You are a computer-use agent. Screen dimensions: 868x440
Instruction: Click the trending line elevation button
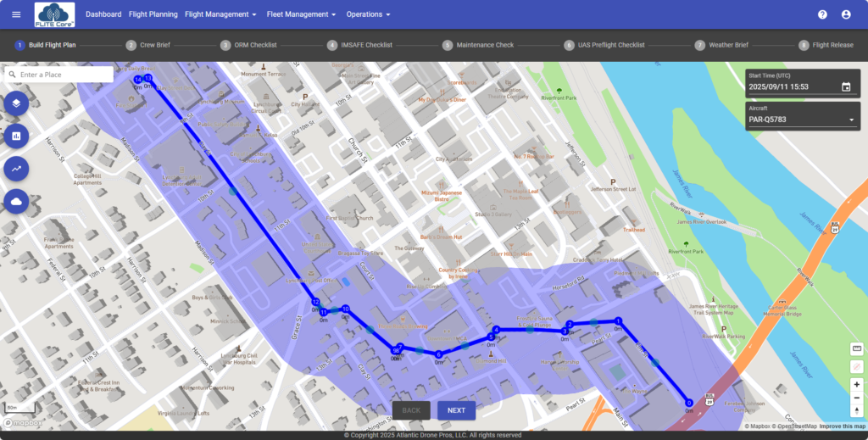click(16, 169)
